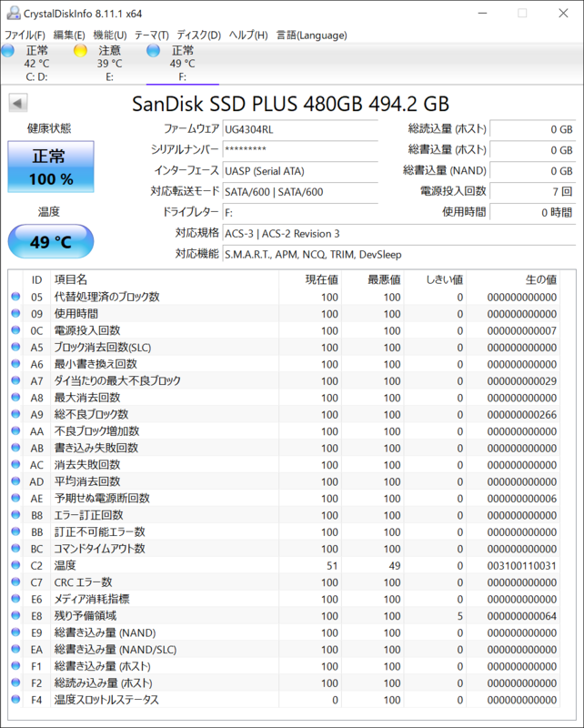The width and height of the screenshot is (584, 728).
Task: Click the 最悪値 column header
Action: pos(373,279)
